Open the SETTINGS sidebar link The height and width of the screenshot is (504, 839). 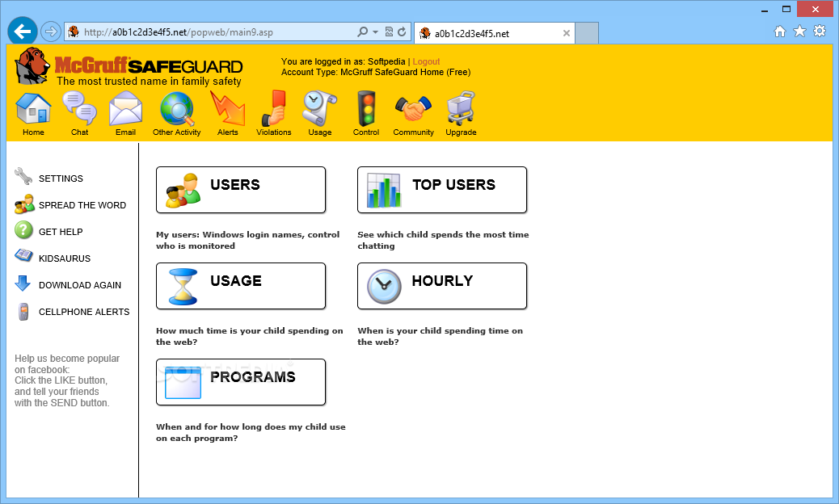[x=61, y=178]
